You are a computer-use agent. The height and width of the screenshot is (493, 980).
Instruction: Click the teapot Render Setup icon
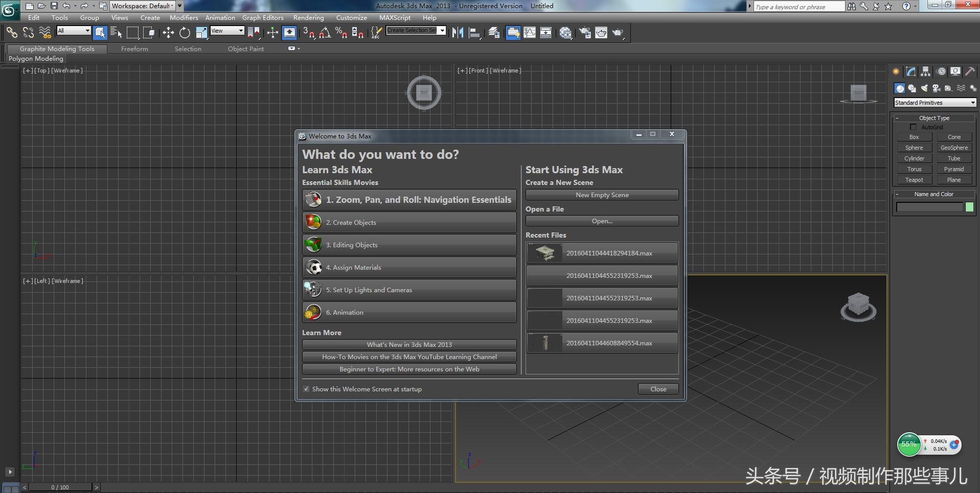(x=584, y=33)
